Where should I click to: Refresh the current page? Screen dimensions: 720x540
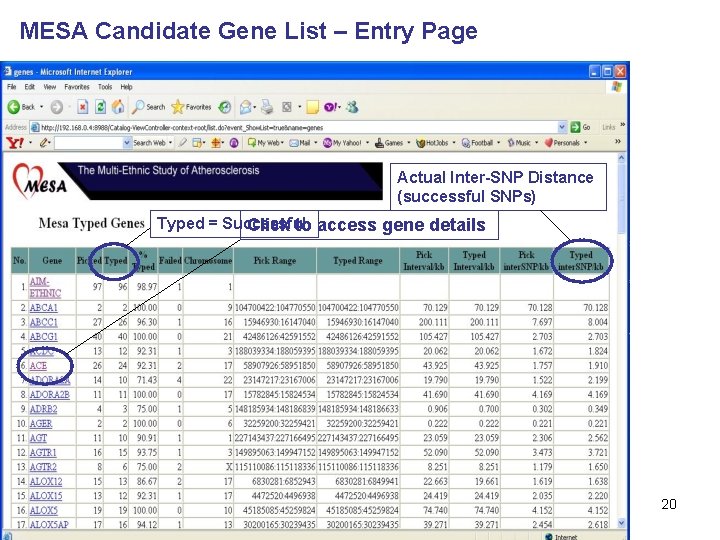pos(100,107)
